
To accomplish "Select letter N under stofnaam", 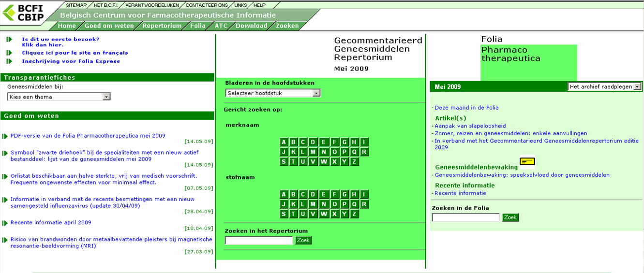I will (x=324, y=204).
